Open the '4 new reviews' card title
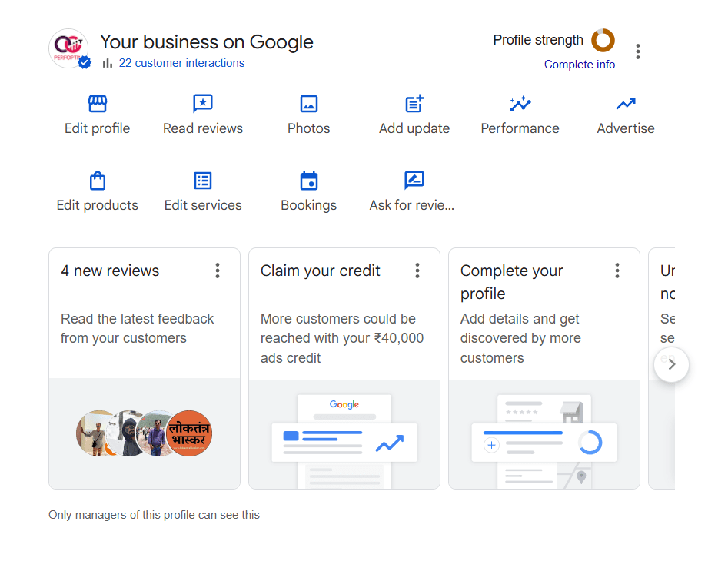The width and height of the screenshot is (728, 561). tap(110, 271)
